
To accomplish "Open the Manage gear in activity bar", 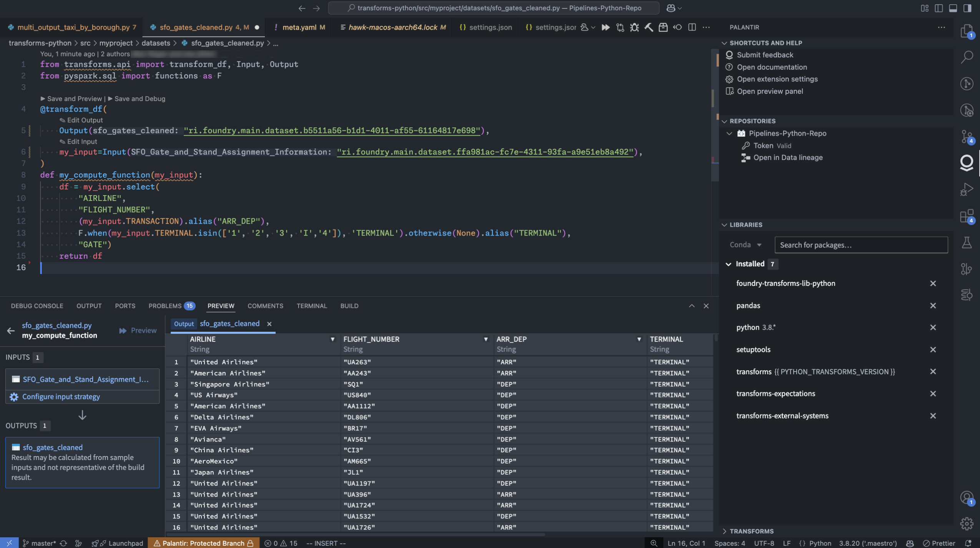I will point(967,523).
